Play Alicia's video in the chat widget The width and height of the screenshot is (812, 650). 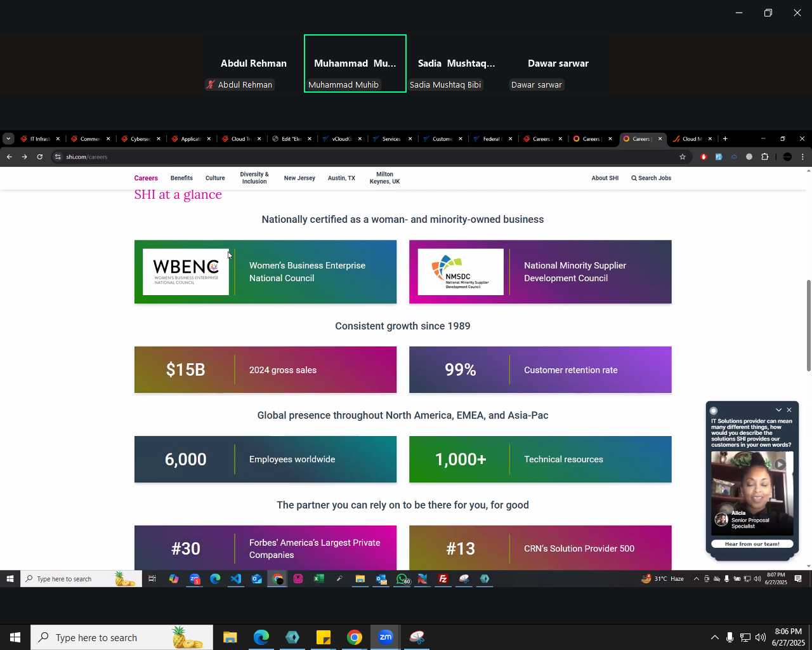(x=780, y=464)
